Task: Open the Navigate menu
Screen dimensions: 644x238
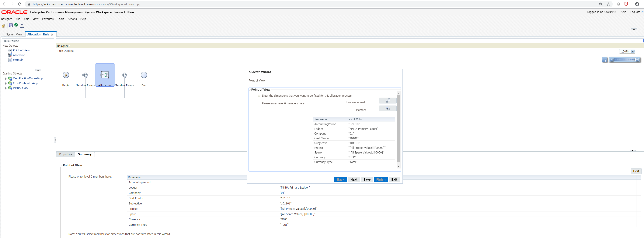Action: [6, 19]
